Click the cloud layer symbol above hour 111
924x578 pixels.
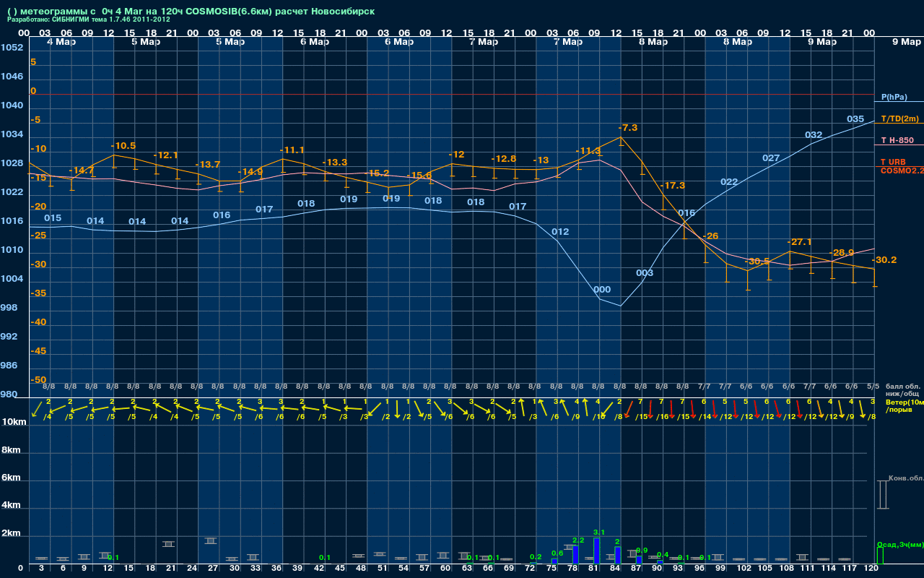(802, 557)
